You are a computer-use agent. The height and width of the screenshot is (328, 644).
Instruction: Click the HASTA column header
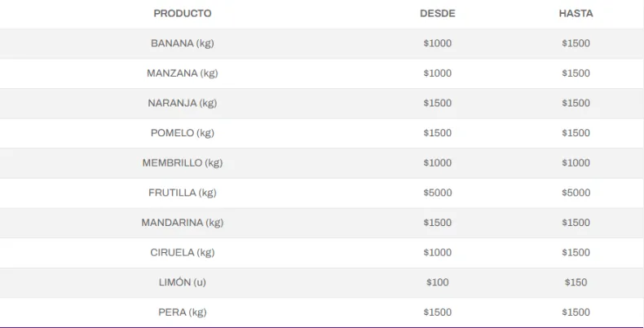[x=576, y=14]
